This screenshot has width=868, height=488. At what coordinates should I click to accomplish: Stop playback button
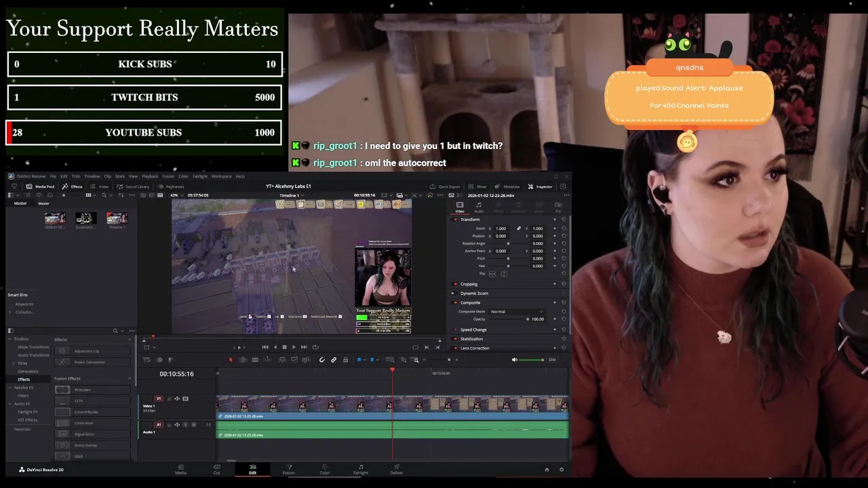[284, 347]
